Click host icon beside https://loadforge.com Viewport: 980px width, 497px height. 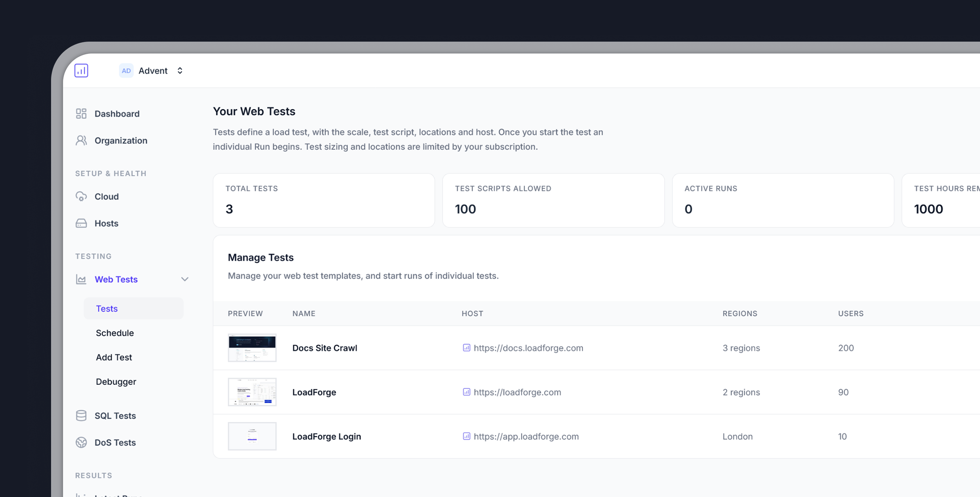point(466,392)
